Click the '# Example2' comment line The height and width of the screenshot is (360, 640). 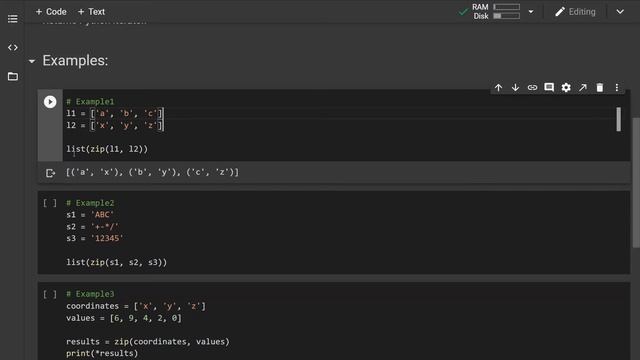(x=90, y=203)
